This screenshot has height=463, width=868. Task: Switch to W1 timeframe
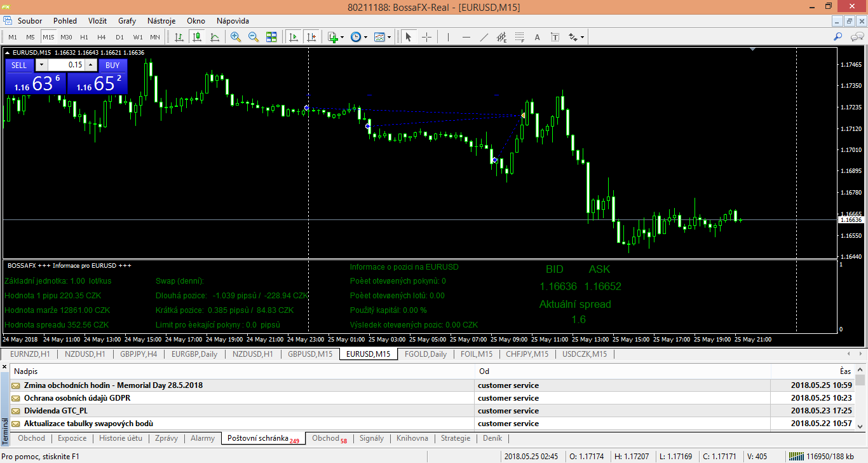pyautogui.click(x=137, y=37)
